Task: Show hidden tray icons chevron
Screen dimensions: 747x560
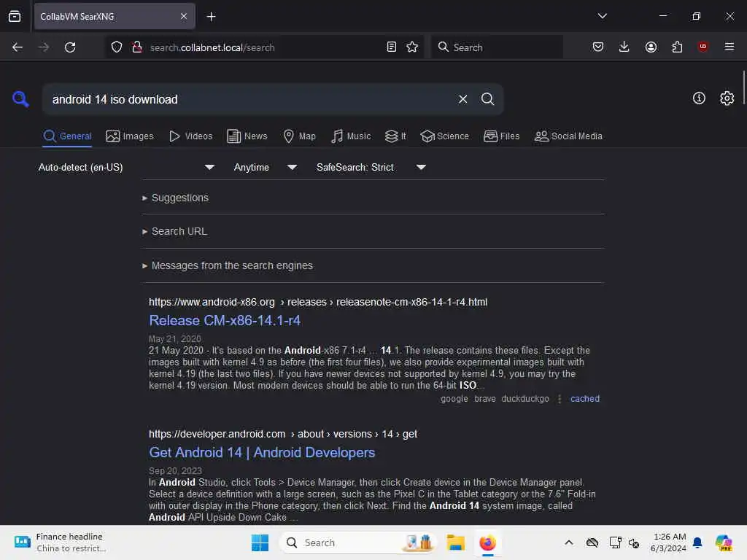Action: (568, 542)
